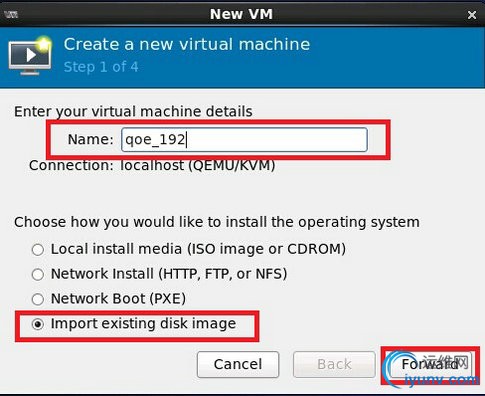The width and height of the screenshot is (485, 396).
Task: Click the "Choose how you would like to install" label
Action: click(217, 222)
